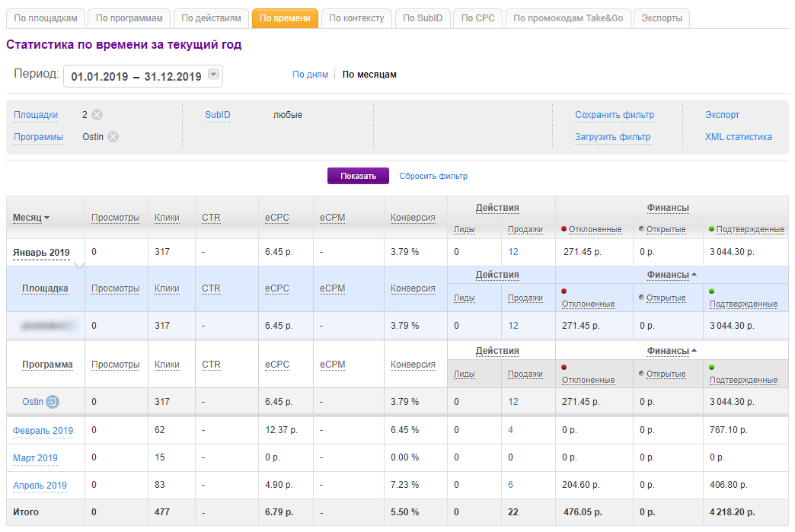Go to the Экспорты tab
Image resolution: width=795 pixels, height=532 pixels.
661,18
